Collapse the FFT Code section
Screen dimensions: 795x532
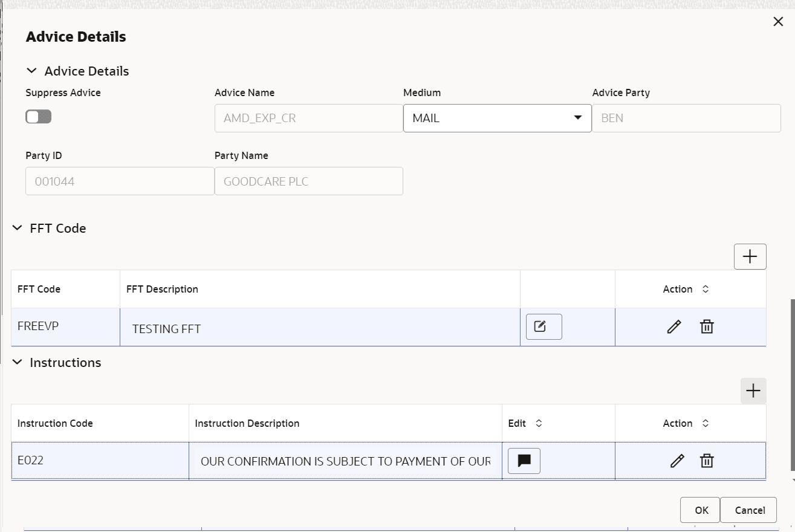click(x=16, y=228)
